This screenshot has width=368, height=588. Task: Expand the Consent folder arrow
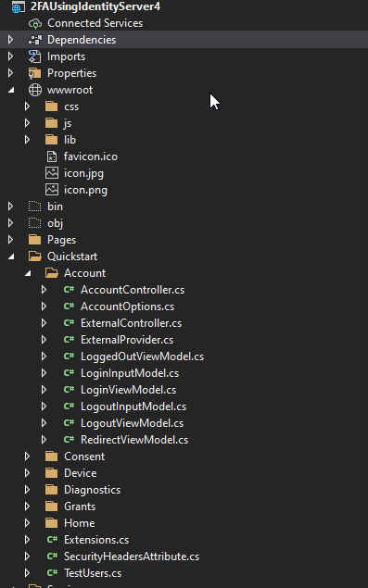click(x=27, y=457)
